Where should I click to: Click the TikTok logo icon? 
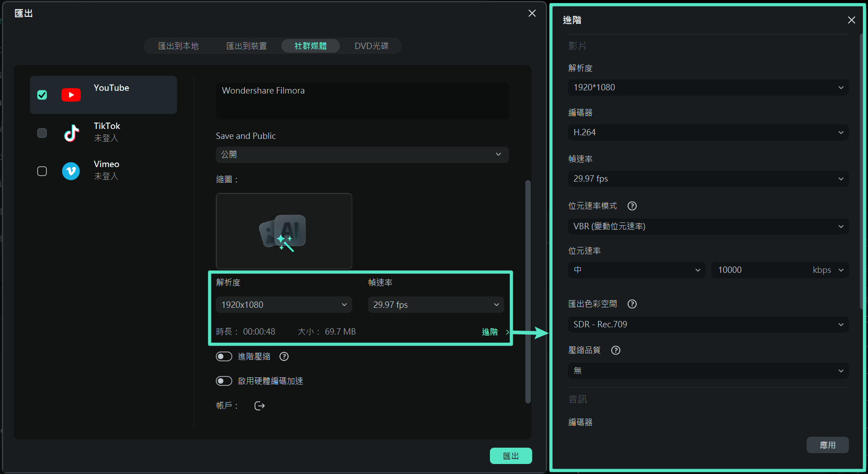(71, 133)
